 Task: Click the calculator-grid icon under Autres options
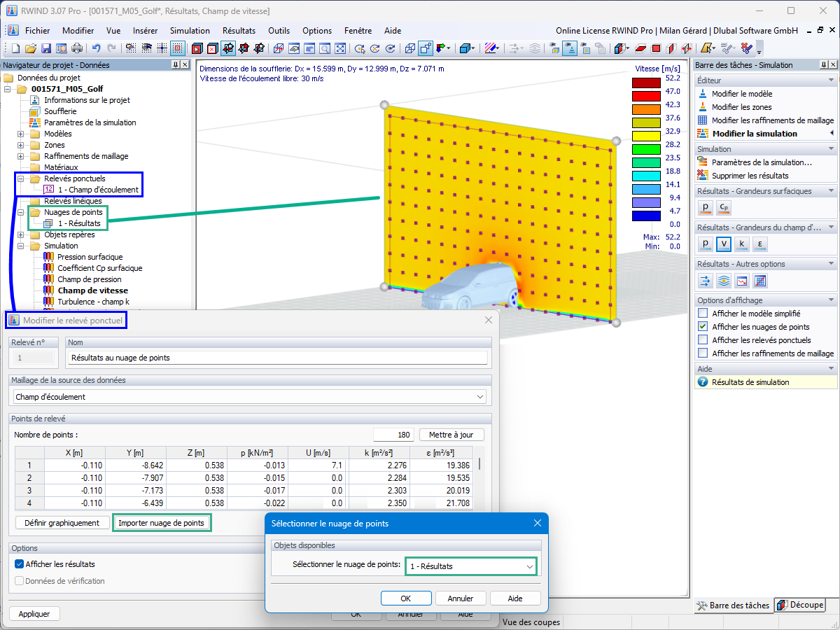760,281
